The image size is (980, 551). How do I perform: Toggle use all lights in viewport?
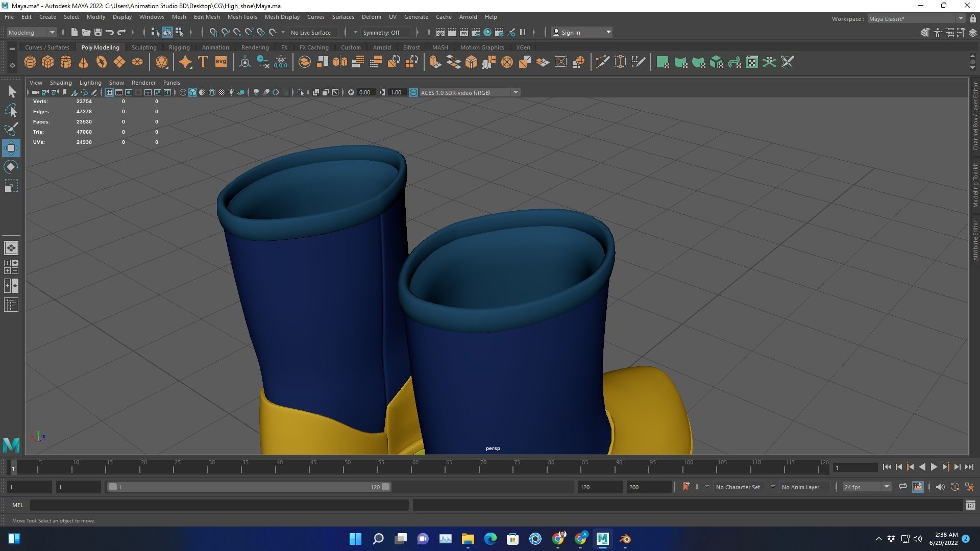click(x=231, y=92)
